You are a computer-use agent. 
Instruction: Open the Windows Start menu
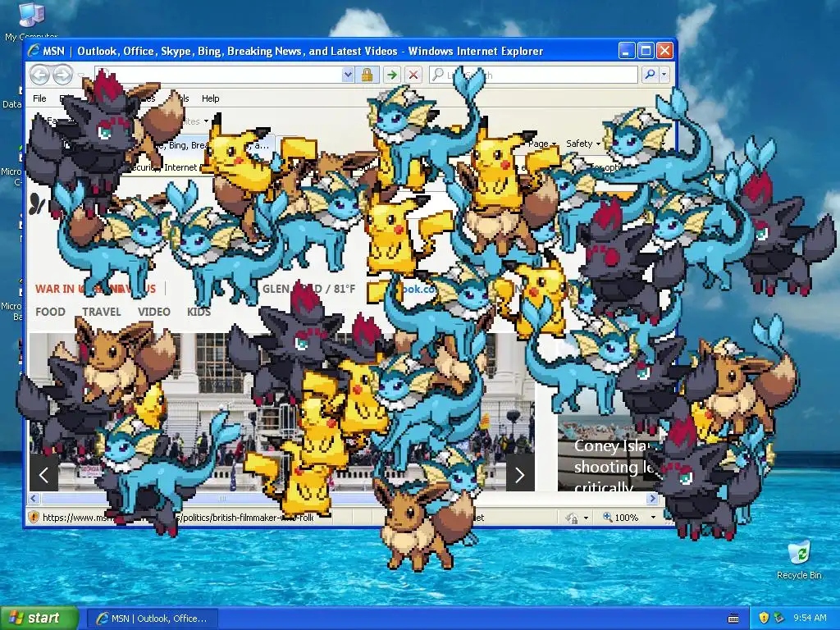[39, 619]
